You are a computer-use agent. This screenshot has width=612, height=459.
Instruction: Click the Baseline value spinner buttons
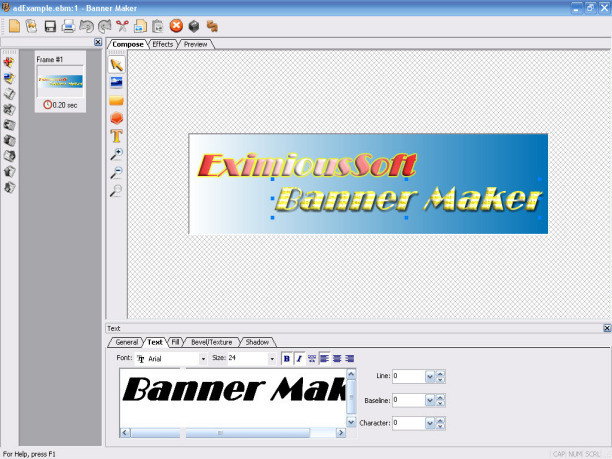point(440,400)
